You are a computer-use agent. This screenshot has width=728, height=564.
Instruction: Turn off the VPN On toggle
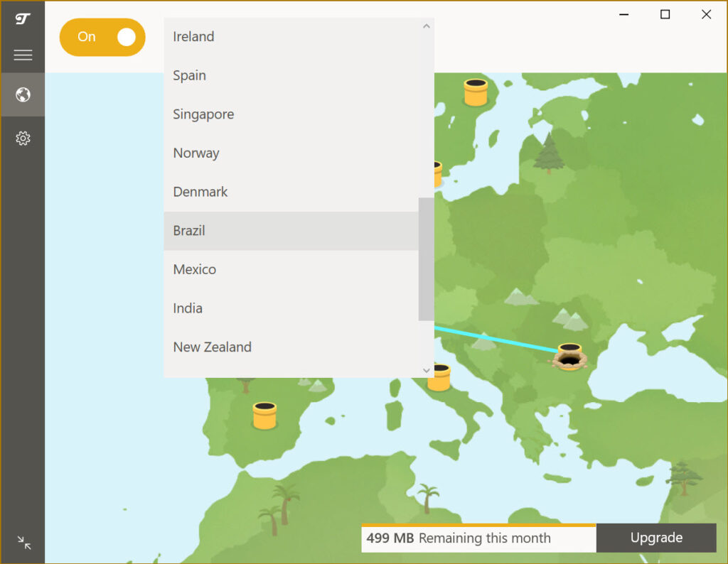click(102, 37)
